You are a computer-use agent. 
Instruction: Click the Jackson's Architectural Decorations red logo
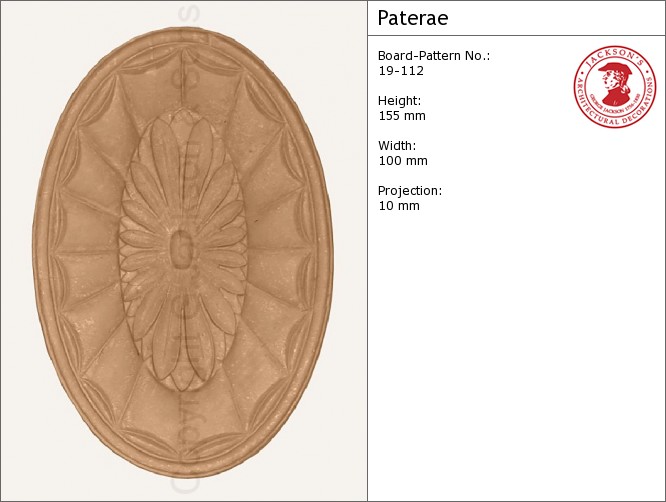(x=614, y=87)
